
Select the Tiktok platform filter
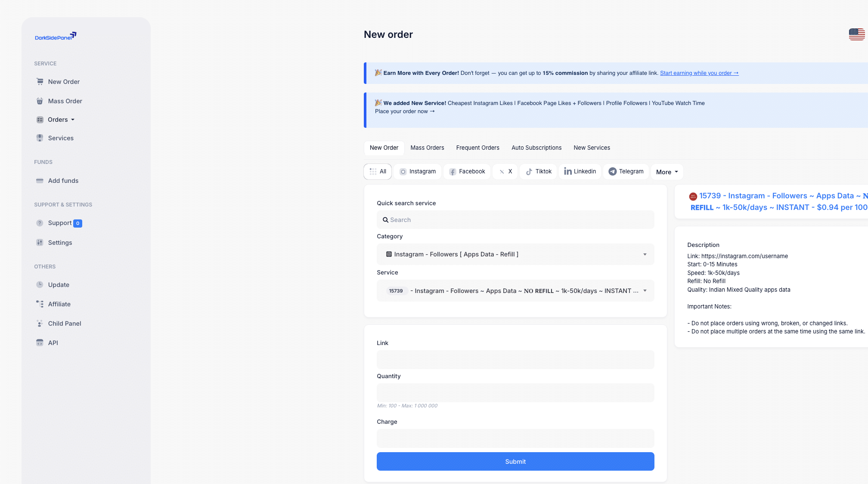coord(538,172)
